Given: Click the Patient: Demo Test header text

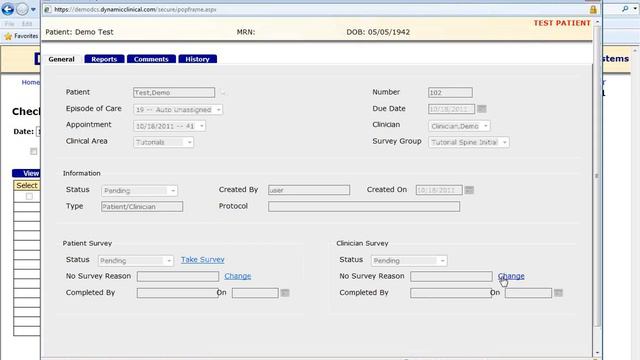Looking at the screenshot, I should click(x=79, y=32).
